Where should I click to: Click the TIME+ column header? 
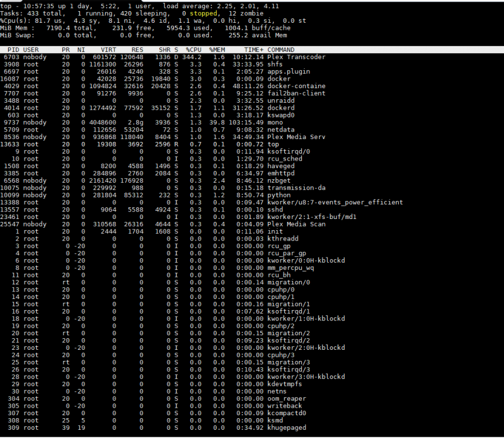point(253,50)
